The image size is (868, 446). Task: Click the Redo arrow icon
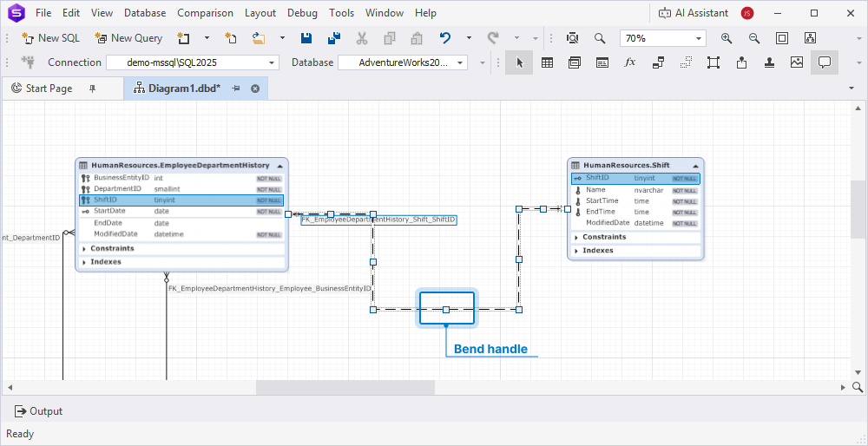point(493,38)
